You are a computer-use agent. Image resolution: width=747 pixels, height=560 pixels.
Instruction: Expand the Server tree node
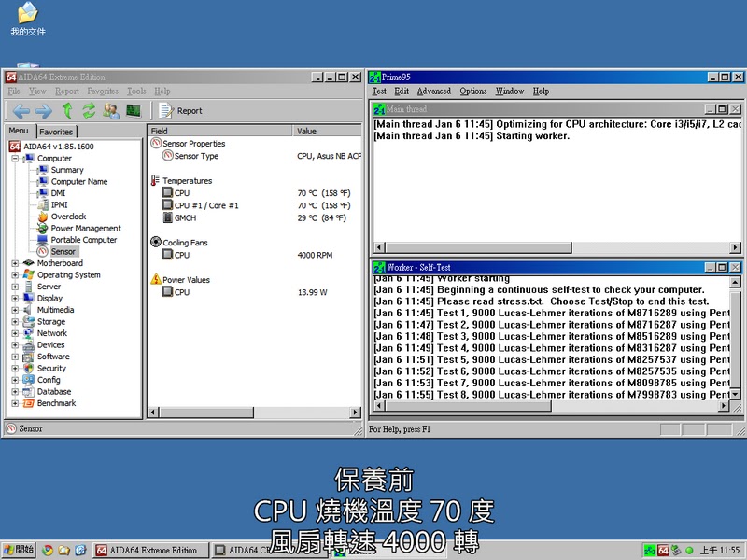15,287
